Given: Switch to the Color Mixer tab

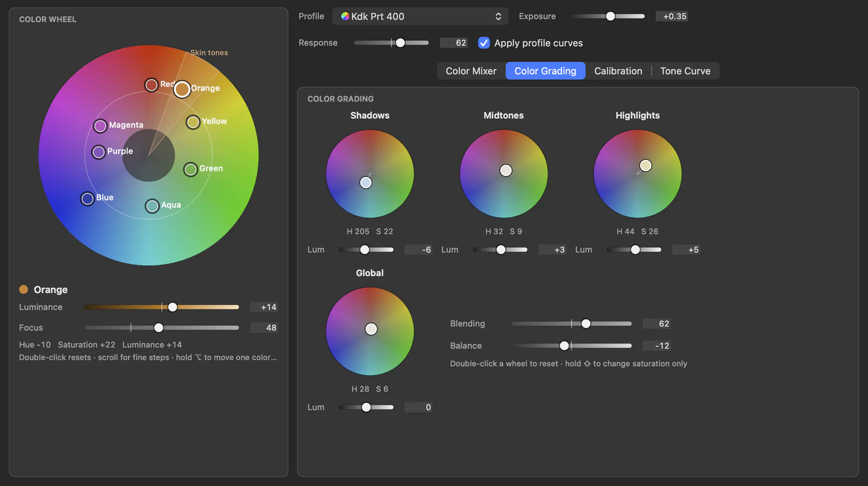Looking at the screenshot, I should [x=471, y=71].
